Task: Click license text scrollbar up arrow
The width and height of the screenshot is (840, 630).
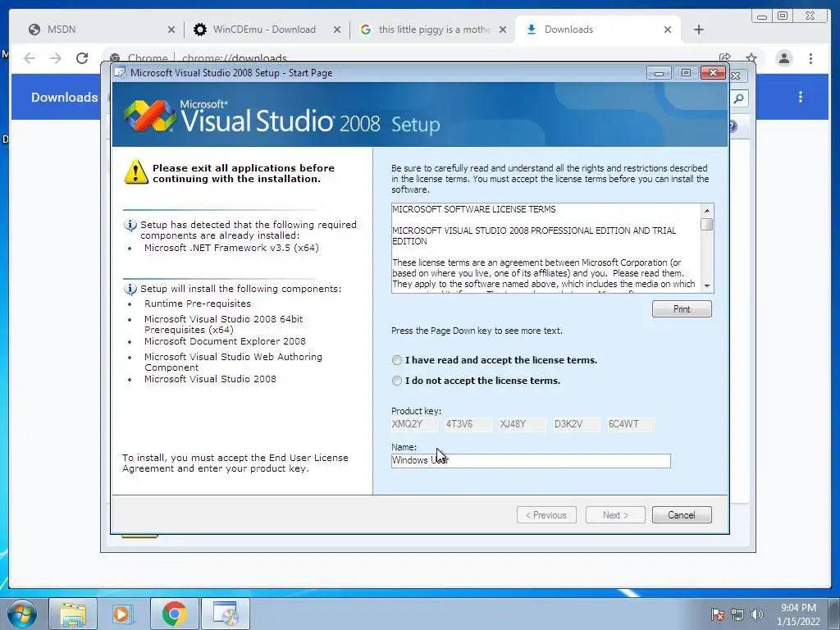Action: coord(707,210)
